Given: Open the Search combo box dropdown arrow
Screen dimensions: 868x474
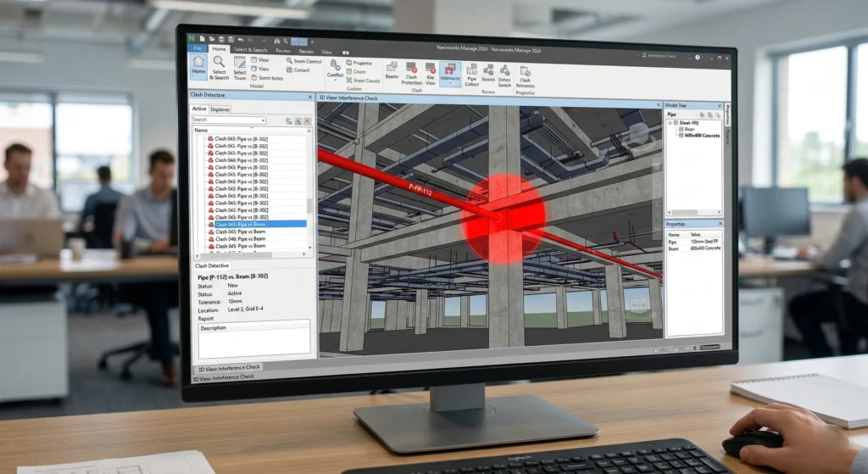Looking at the screenshot, I should [x=263, y=120].
